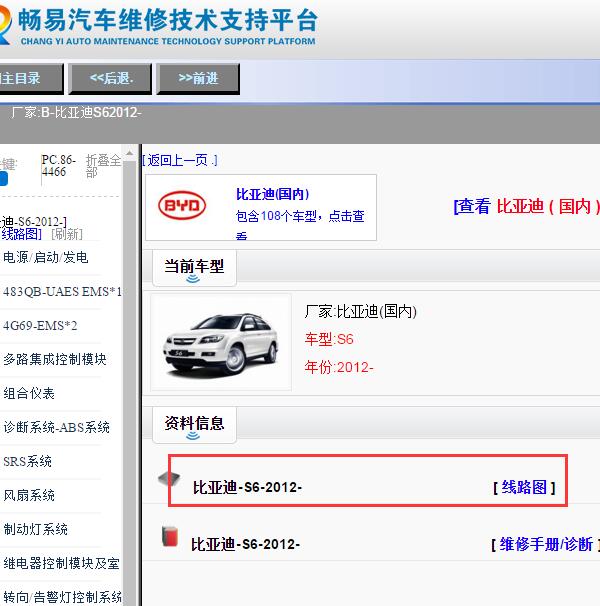
Task: Click the red book icon beside 维修手册 row
Action: (170, 536)
